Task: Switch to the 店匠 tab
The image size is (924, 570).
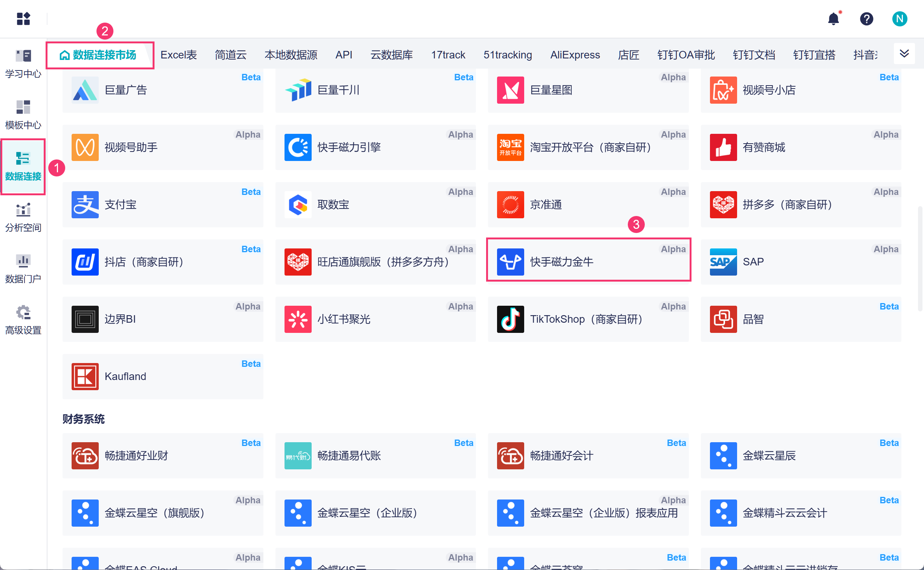Action: [x=629, y=55]
